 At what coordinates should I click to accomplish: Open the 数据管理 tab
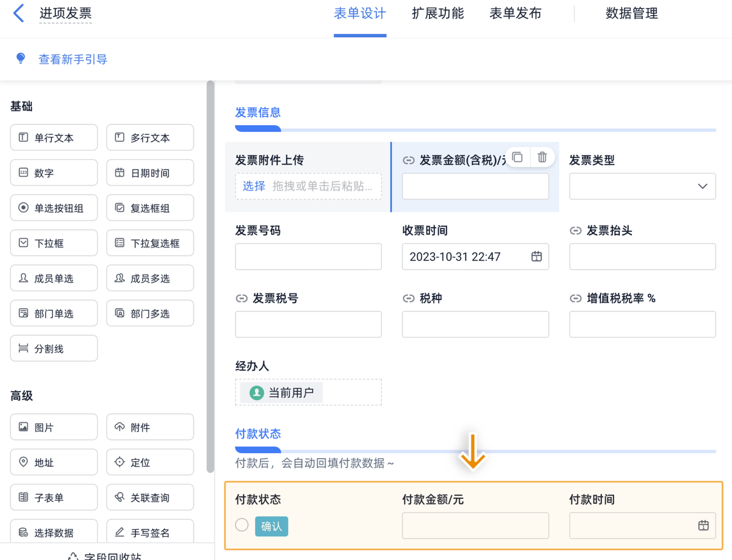click(x=631, y=13)
